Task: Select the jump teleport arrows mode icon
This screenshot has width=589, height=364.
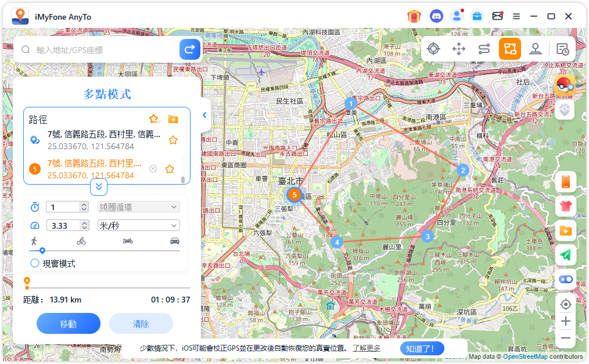Action: [459, 49]
